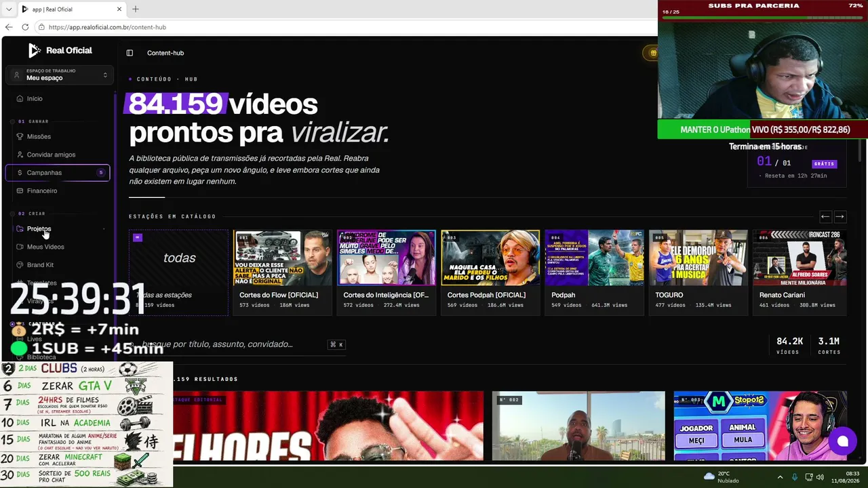This screenshot has height=488, width=868.
Task: Open the tab list dropdown in the browser
Action: pos(8,9)
